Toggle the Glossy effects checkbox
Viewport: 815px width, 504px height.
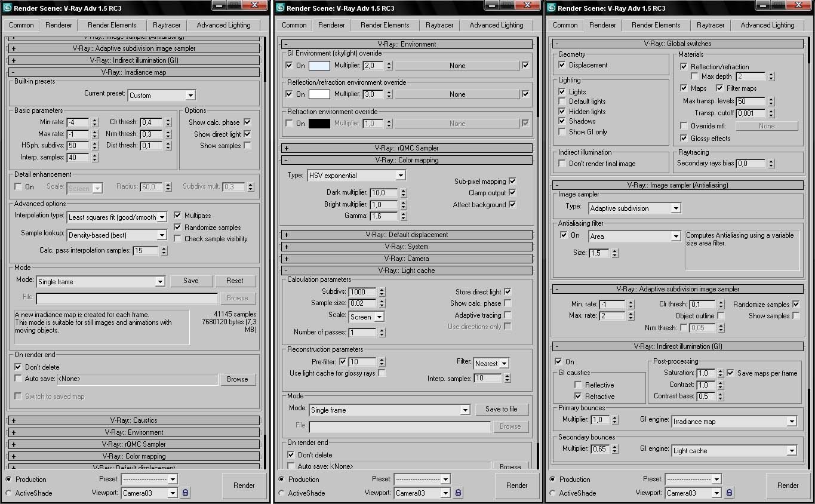click(684, 138)
